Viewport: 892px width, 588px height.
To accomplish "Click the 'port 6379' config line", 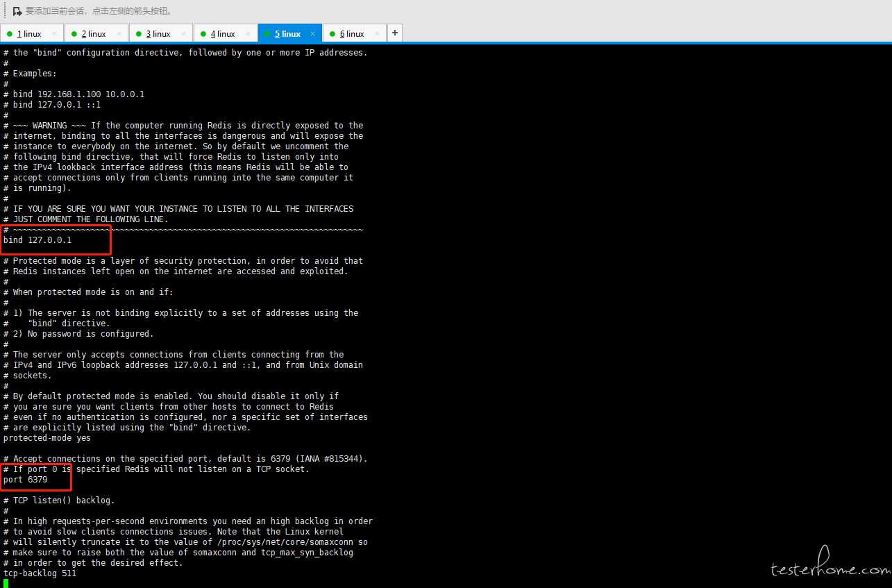I will [26, 480].
